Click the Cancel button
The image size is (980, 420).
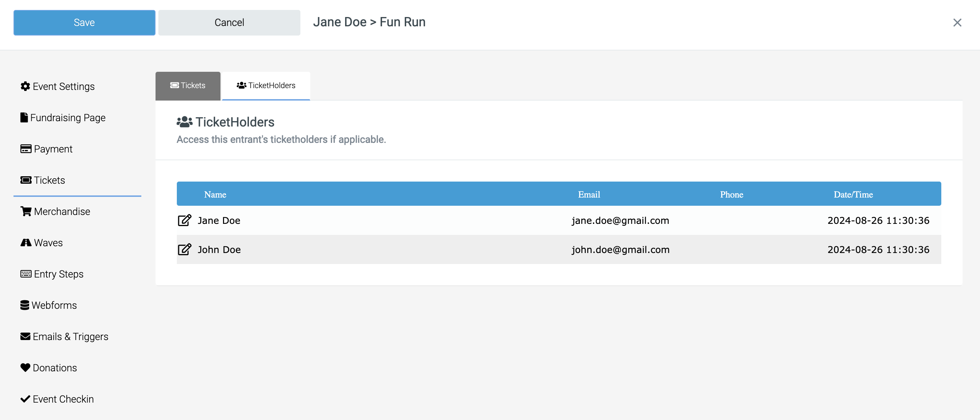pos(229,22)
